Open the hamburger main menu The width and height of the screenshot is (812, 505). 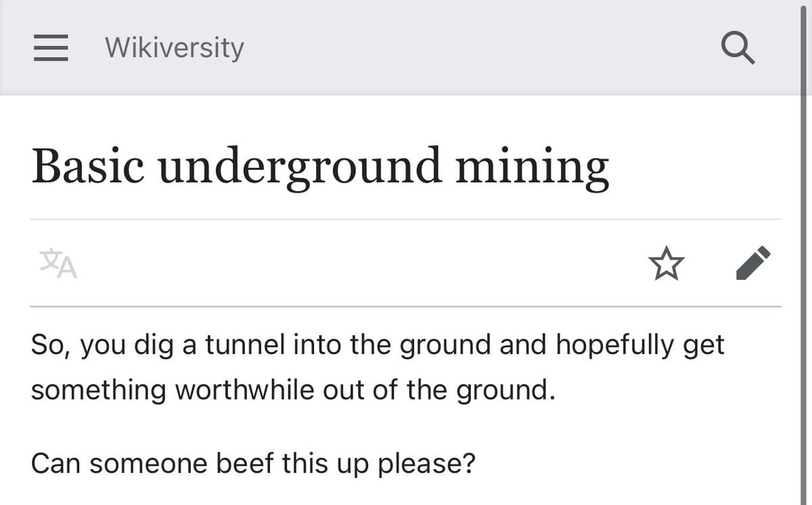(51, 48)
